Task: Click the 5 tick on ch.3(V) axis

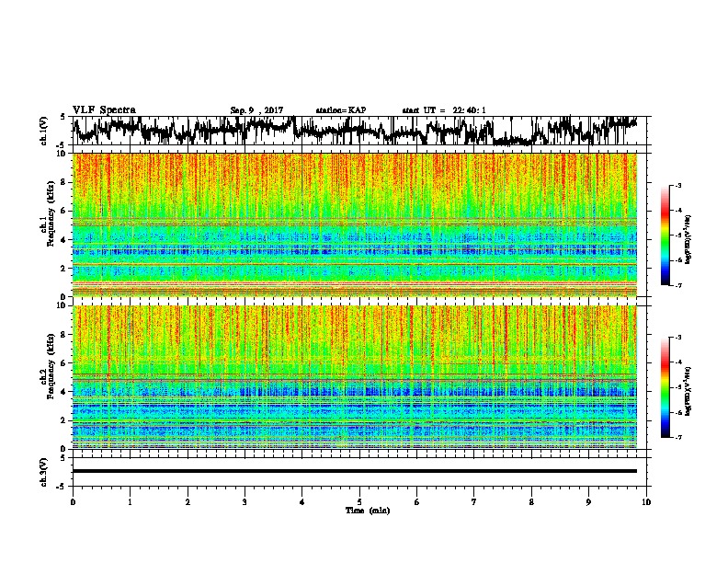Action: click(63, 458)
